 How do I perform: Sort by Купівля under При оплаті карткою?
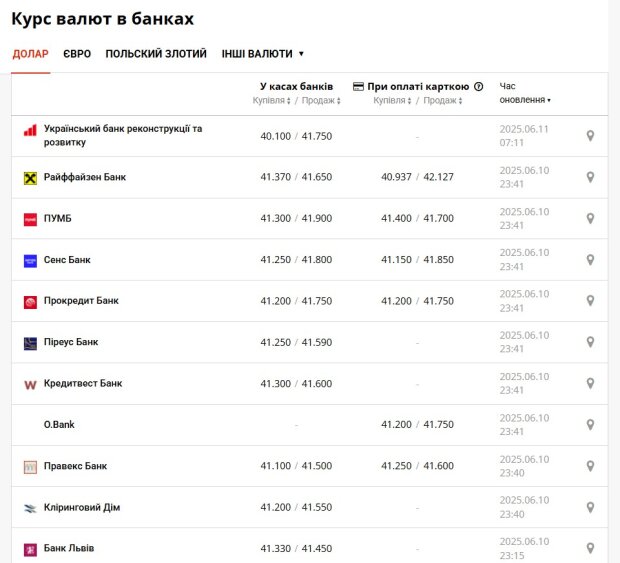point(393,100)
